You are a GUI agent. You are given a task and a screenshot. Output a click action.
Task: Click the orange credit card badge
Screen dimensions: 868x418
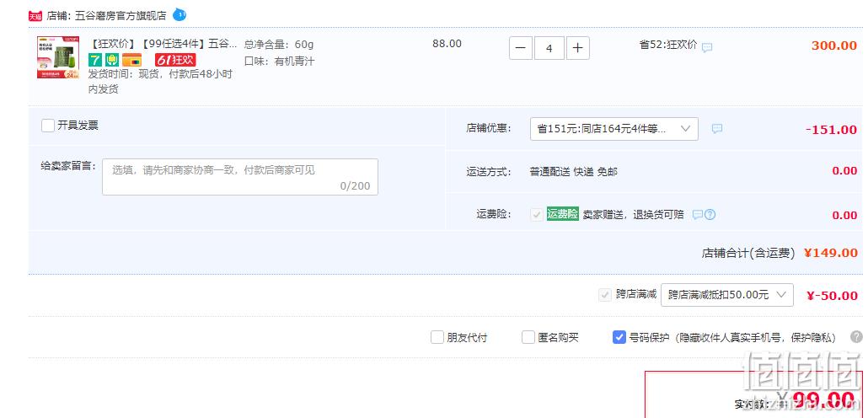pyautogui.click(x=132, y=59)
